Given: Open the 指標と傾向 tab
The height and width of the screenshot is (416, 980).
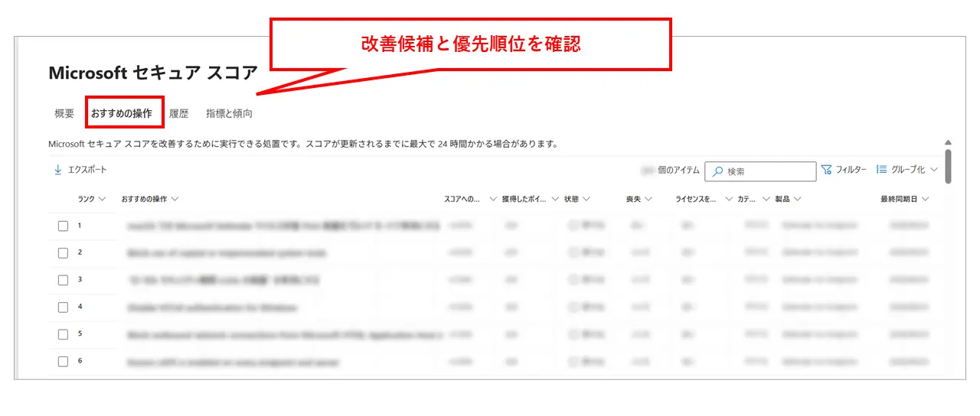Looking at the screenshot, I should [x=229, y=113].
